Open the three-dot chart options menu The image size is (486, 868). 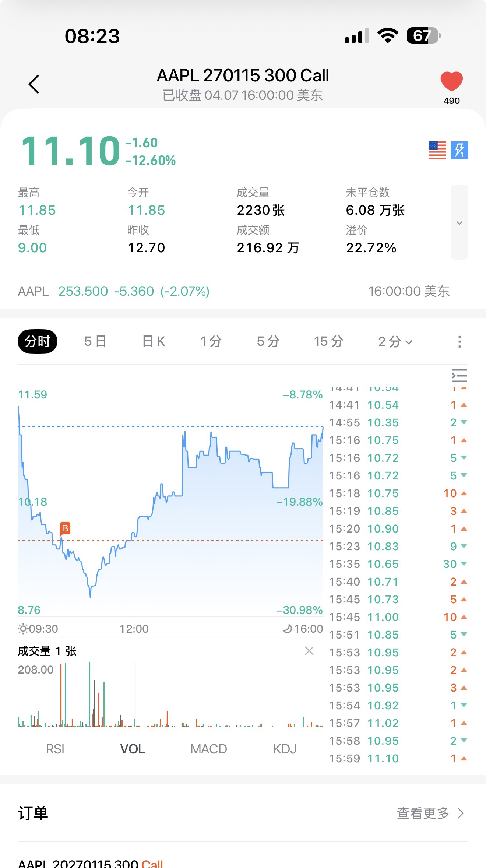pyautogui.click(x=459, y=341)
